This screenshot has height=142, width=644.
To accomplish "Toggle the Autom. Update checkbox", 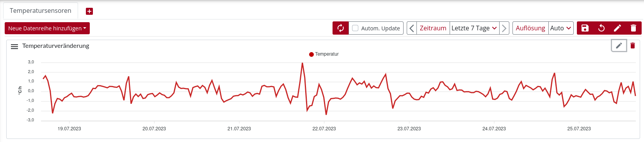I will point(355,28).
